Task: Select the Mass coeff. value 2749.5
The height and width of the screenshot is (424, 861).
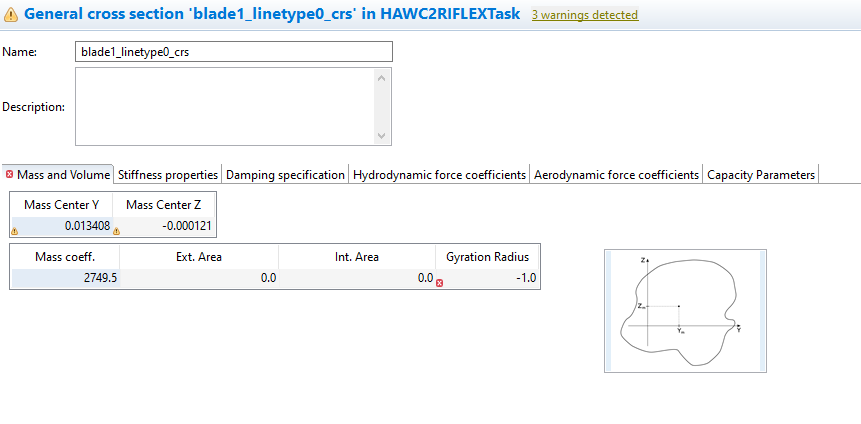Action: click(x=64, y=278)
